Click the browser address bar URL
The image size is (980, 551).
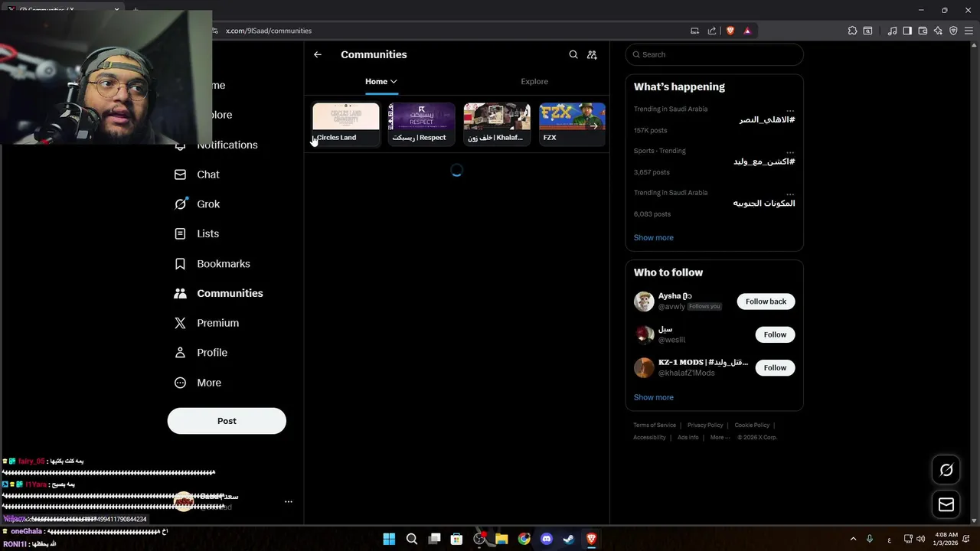(269, 31)
